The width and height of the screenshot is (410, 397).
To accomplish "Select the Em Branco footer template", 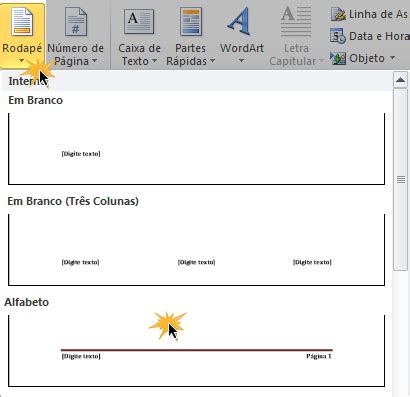I will click(x=196, y=149).
